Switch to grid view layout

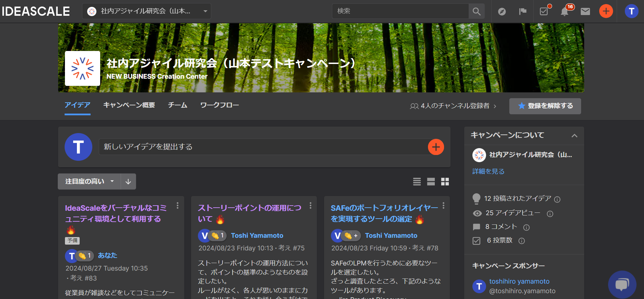point(445,182)
